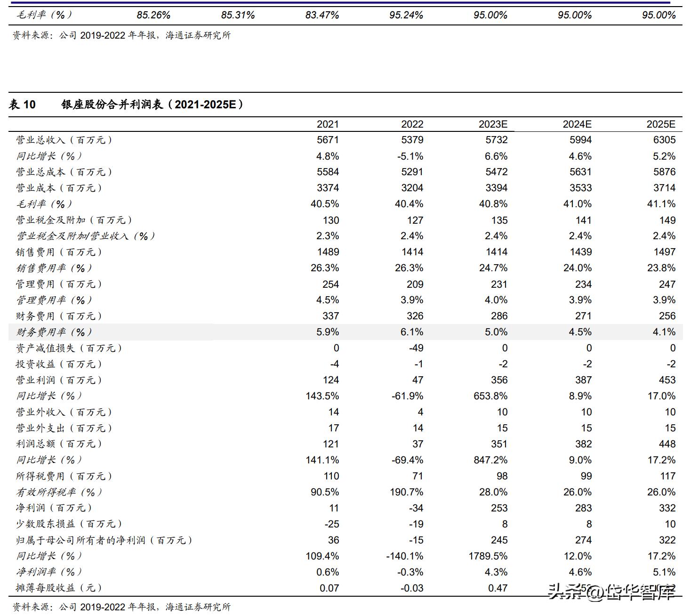Click the 2021 销售费用 value 1489

point(328,252)
